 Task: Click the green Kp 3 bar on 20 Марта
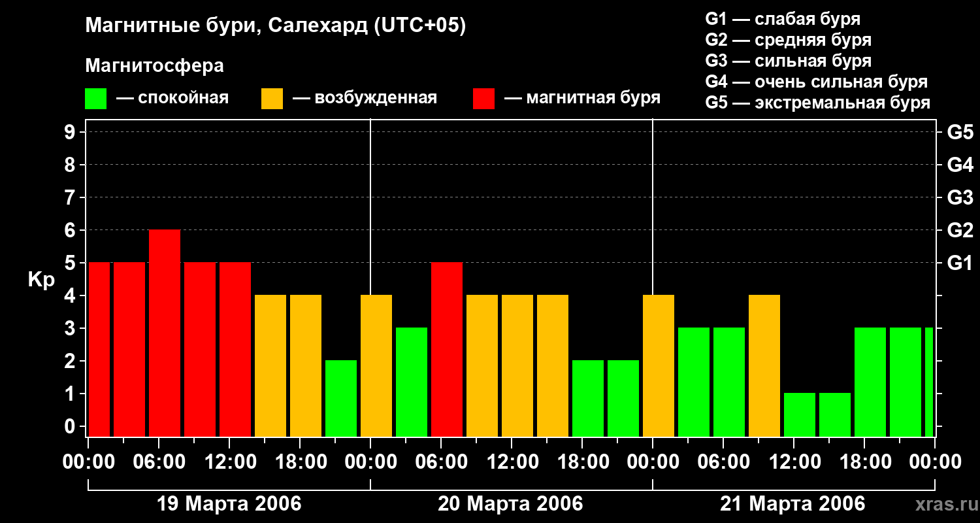412,382
